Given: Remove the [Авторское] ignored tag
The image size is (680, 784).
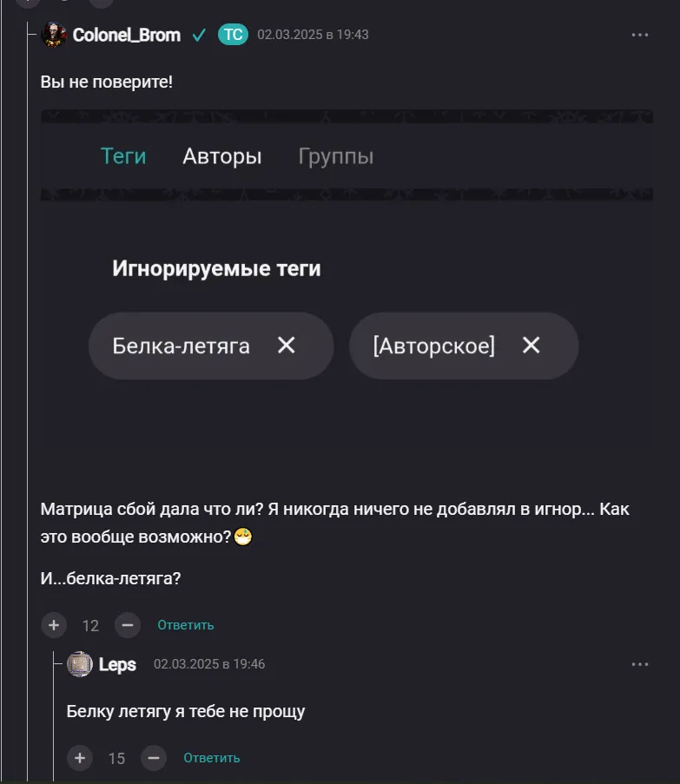Looking at the screenshot, I should click(531, 346).
